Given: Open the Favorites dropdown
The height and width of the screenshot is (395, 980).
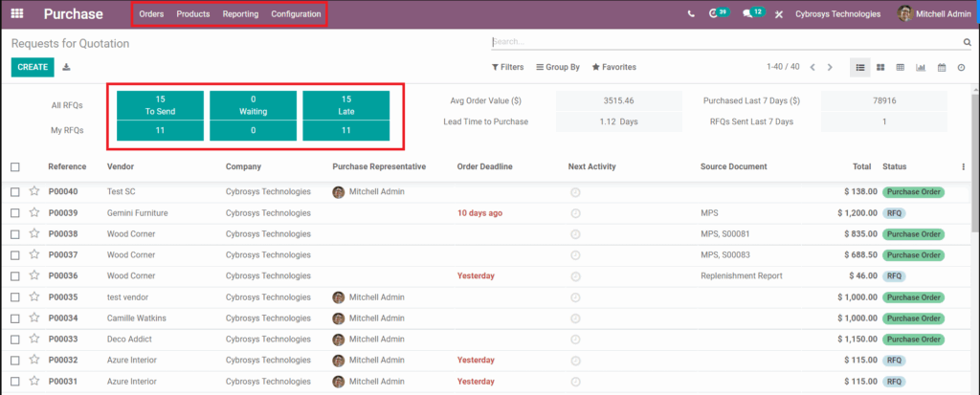Looking at the screenshot, I should coord(613,67).
